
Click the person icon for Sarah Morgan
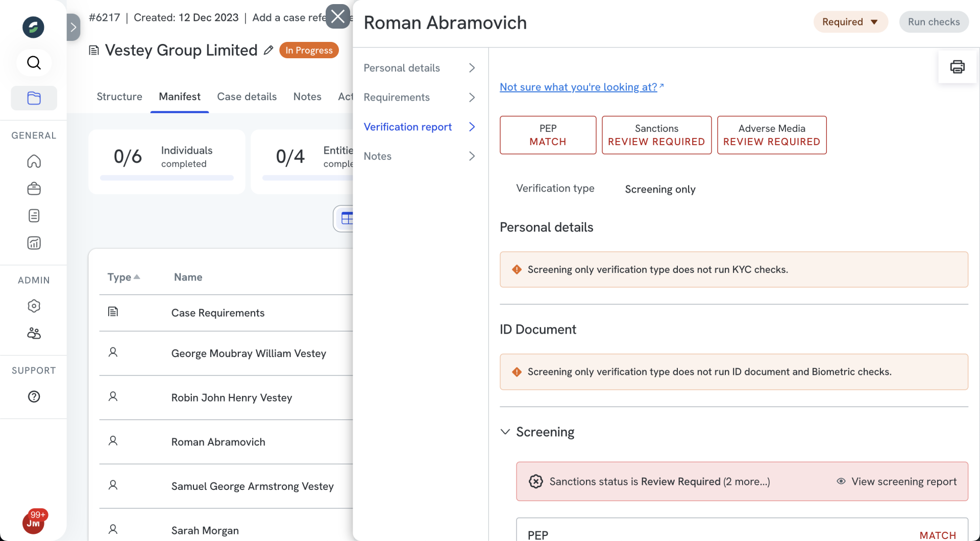click(113, 530)
